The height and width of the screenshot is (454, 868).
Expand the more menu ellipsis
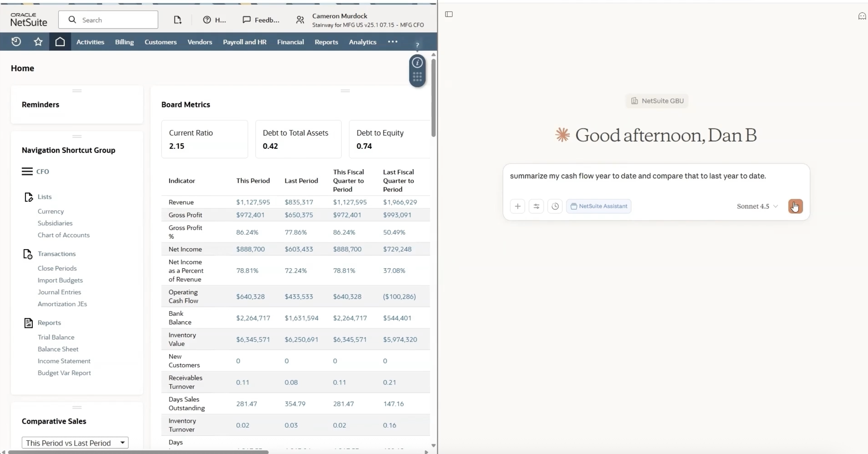(393, 42)
